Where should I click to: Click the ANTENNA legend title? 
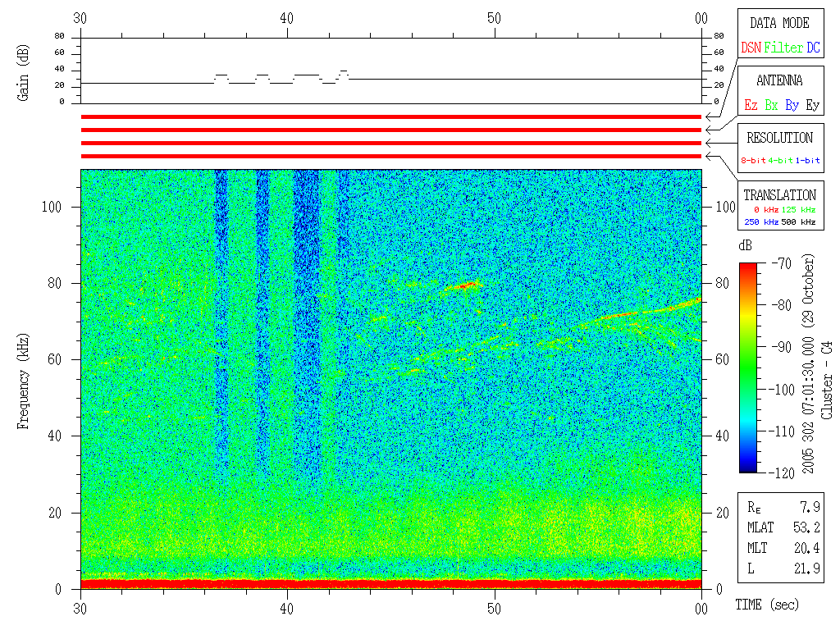pyautogui.click(x=779, y=80)
